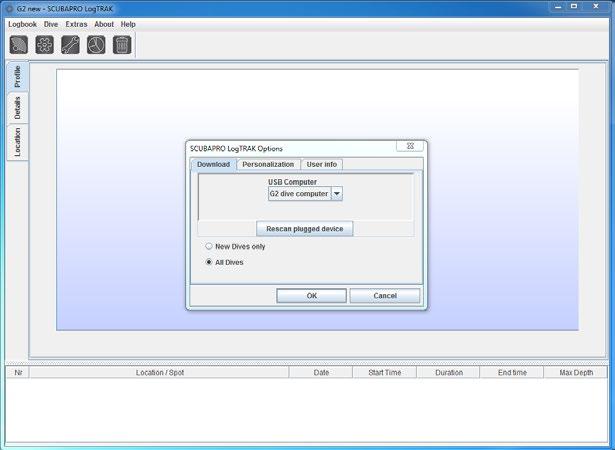The image size is (615, 450).
Task: Open the options gear toolbar icon
Action: (x=45, y=45)
